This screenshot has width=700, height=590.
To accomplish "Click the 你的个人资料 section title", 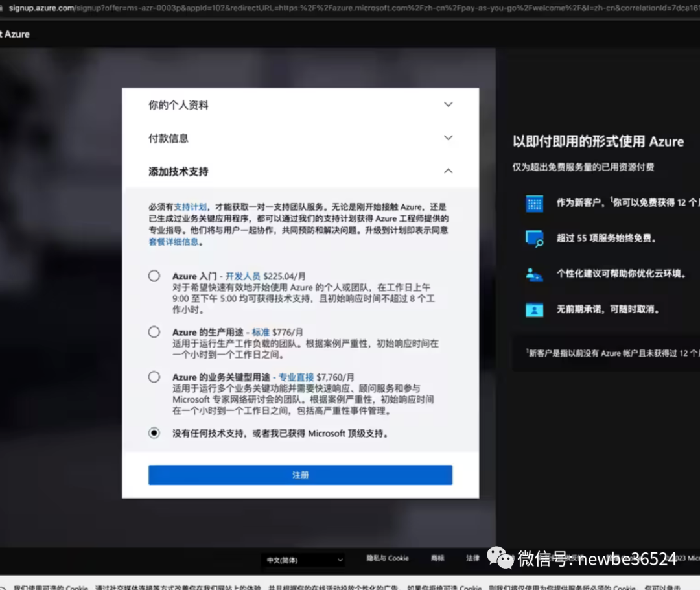I will (179, 105).
